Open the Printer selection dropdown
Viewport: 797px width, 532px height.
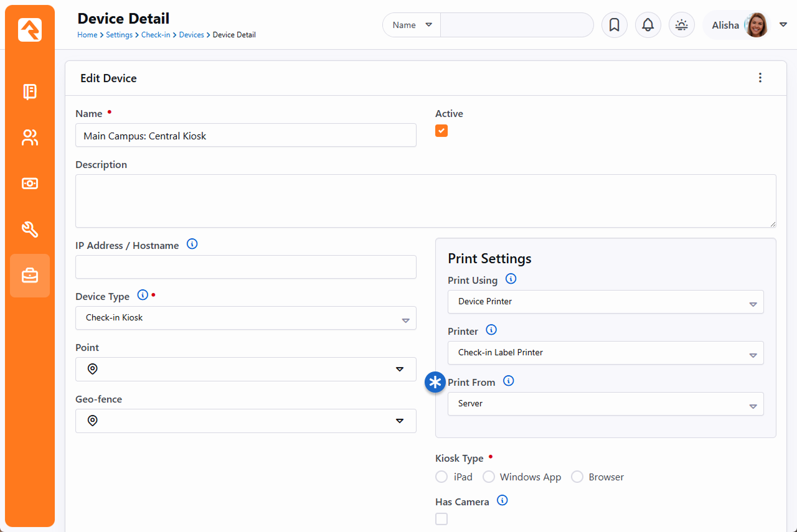(605, 353)
